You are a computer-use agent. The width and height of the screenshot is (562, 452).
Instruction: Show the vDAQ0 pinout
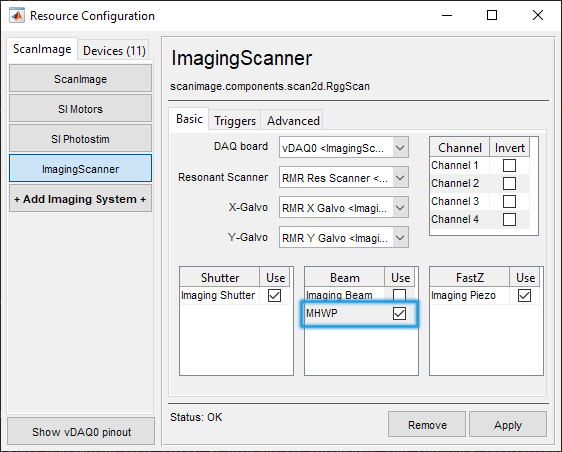(81, 432)
